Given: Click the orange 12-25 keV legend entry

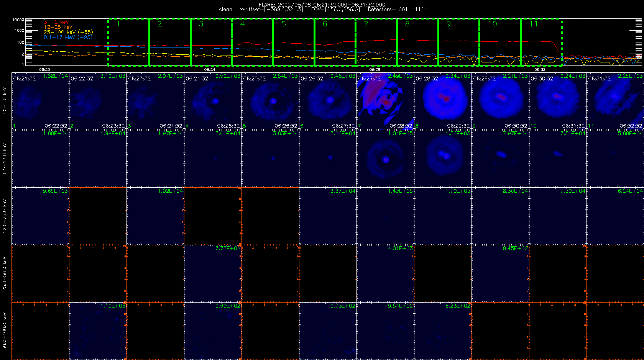Looking at the screenshot, I should coord(58,27).
